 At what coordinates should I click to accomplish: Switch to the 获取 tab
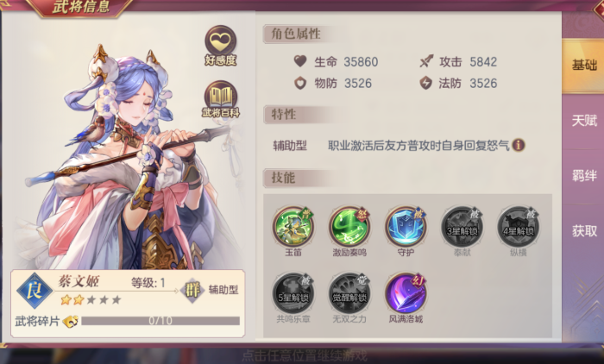click(x=583, y=231)
